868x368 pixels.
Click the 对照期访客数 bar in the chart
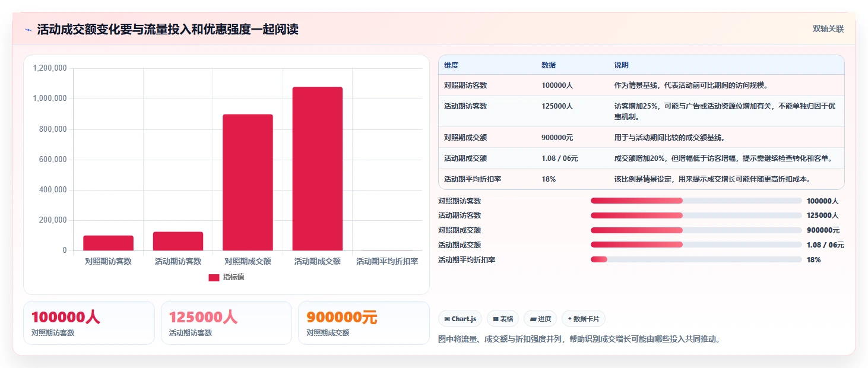(x=108, y=243)
